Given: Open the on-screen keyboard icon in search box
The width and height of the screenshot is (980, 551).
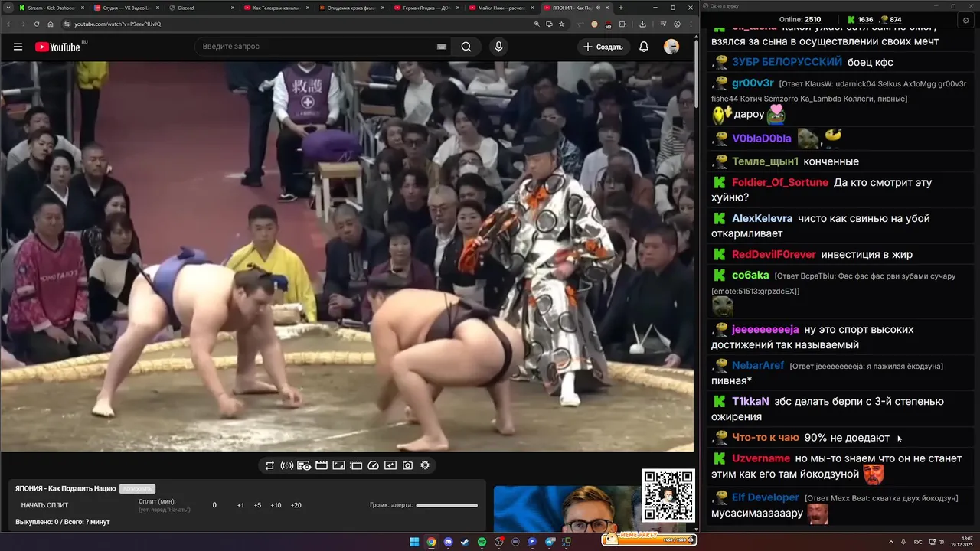Looking at the screenshot, I should pyautogui.click(x=442, y=47).
